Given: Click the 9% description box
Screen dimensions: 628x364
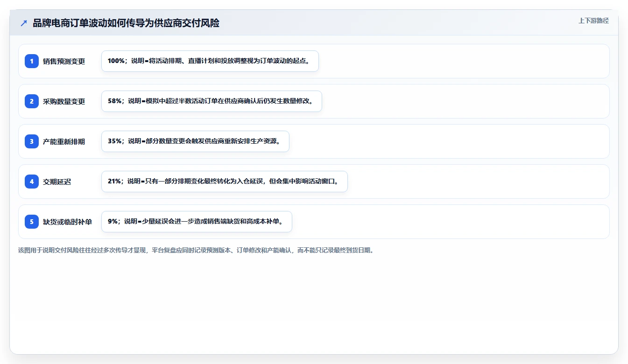Looking at the screenshot, I should (197, 222).
